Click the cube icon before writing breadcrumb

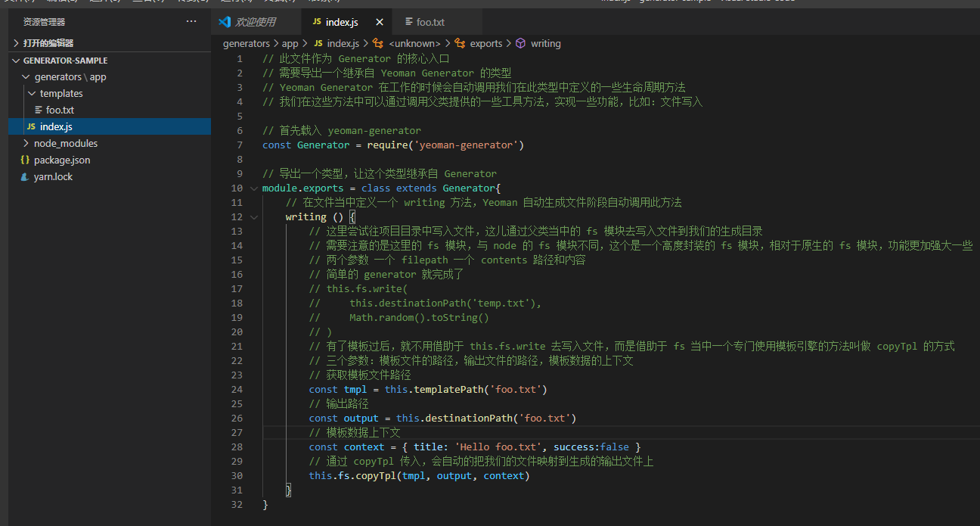click(x=521, y=43)
